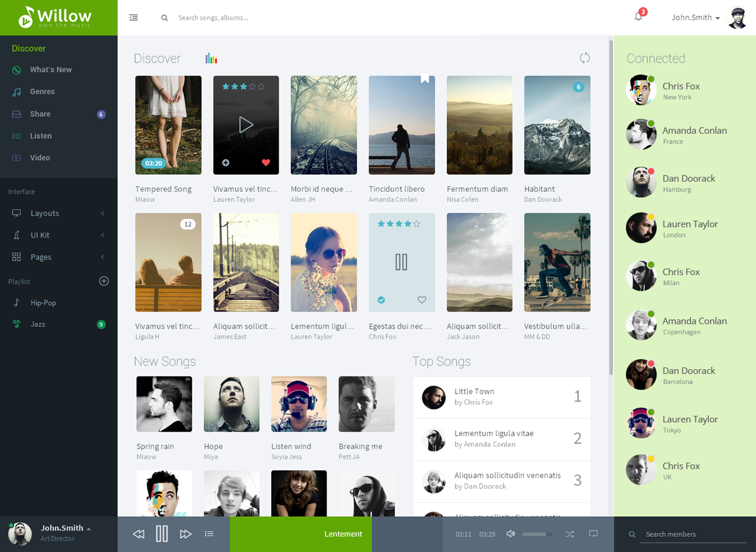Open the John.Smith account dropdown at top
The height and width of the screenshot is (552, 756).
point(695,18)
